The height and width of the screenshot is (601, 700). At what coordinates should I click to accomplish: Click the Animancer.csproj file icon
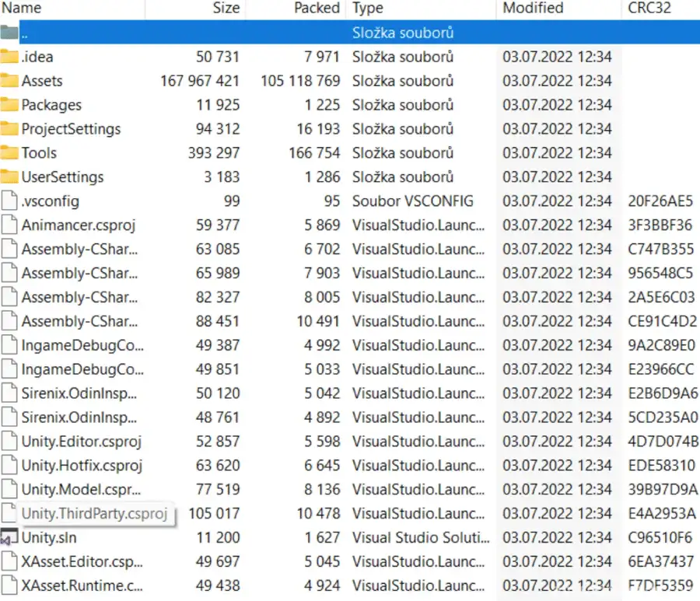[9, 225]
